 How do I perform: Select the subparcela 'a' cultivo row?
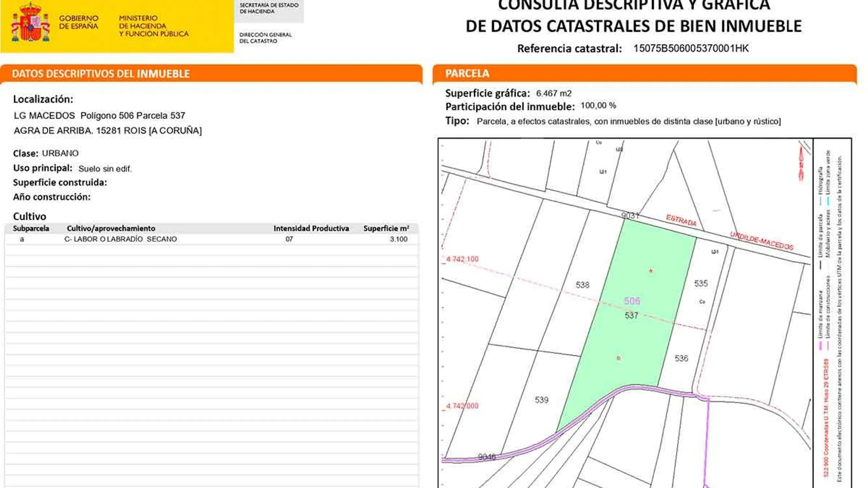tap(211, 239)
